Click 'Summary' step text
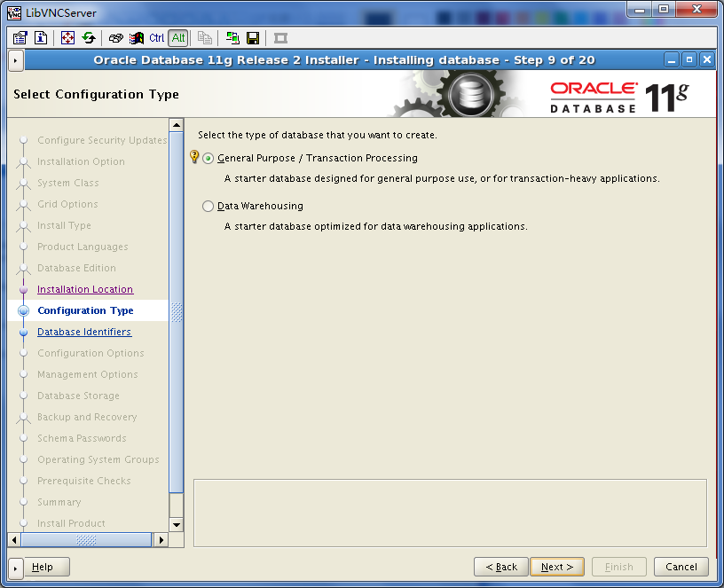The height and width of the screenshot is (588, 724). [59, 502]
